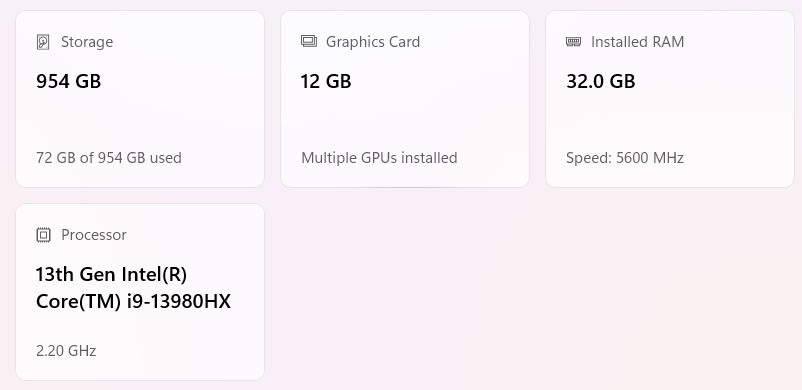The height and width of the screenshot is (390, 802).
Task: Open the Installed RAM tile
Action: (x=670, y=99)
